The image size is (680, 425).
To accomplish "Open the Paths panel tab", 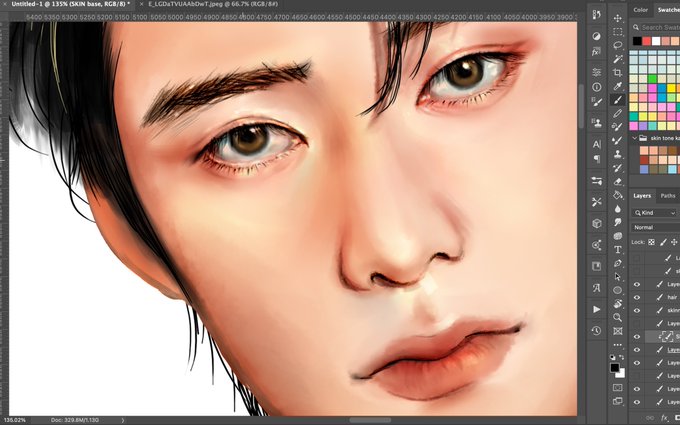I will [668, 196].
